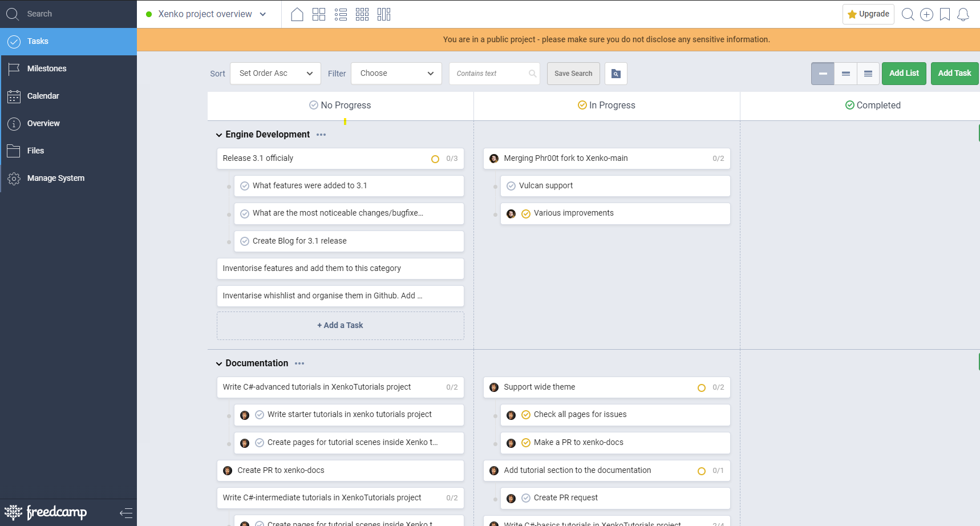Toggle completion of 'Check all pages for issues'
This screenshot has width=980, height=526.
(526, 415)
